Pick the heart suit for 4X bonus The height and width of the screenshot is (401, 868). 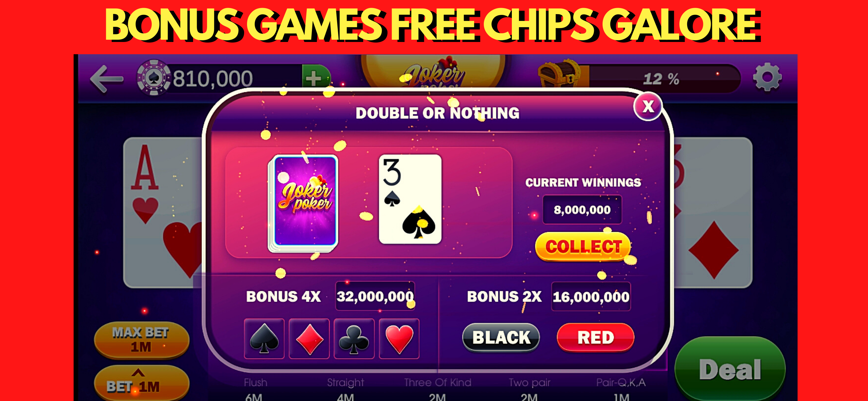tap(399, 338)
